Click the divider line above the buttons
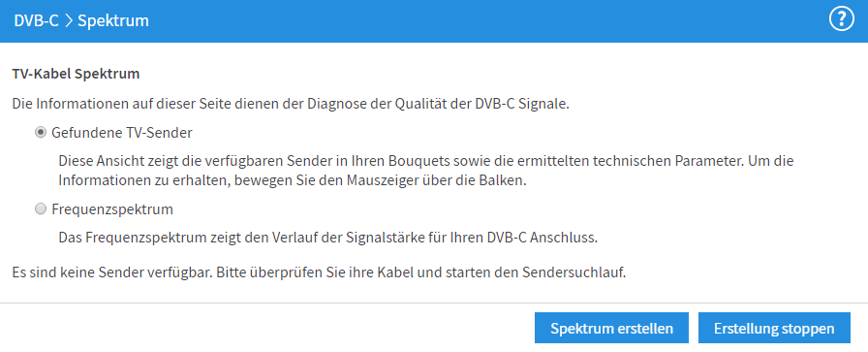The image size is (868, 352). 434,304
